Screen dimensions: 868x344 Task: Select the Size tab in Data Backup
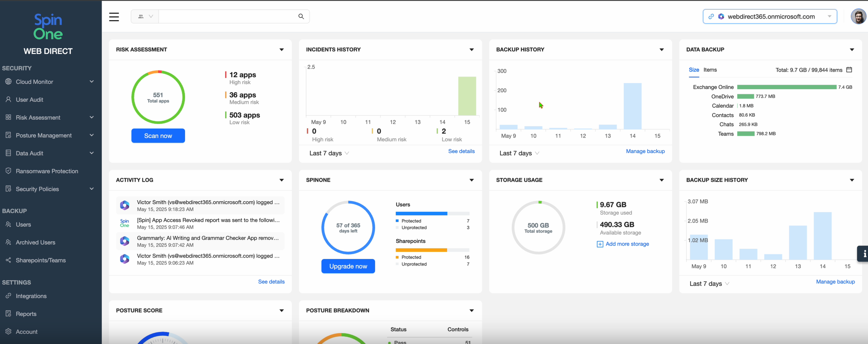(694, 70)
